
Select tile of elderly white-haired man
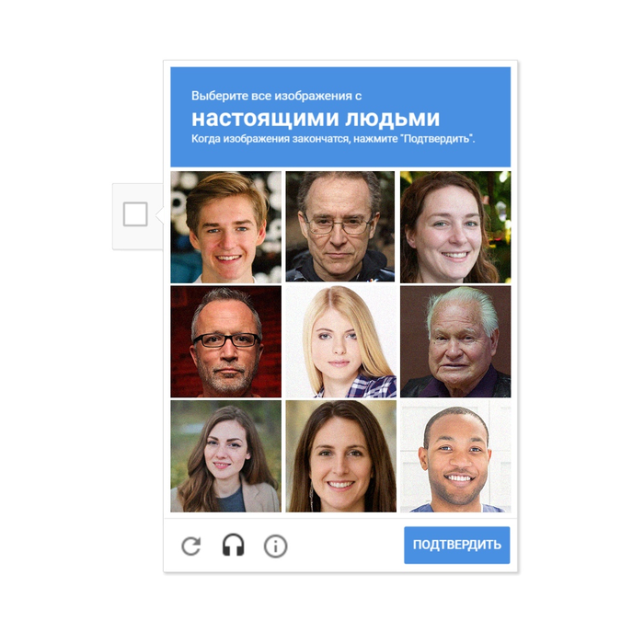(x=455, y=341)
